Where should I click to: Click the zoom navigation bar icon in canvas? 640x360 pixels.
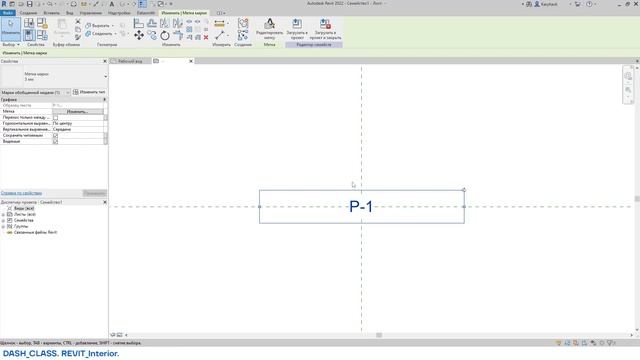[628, 89]
